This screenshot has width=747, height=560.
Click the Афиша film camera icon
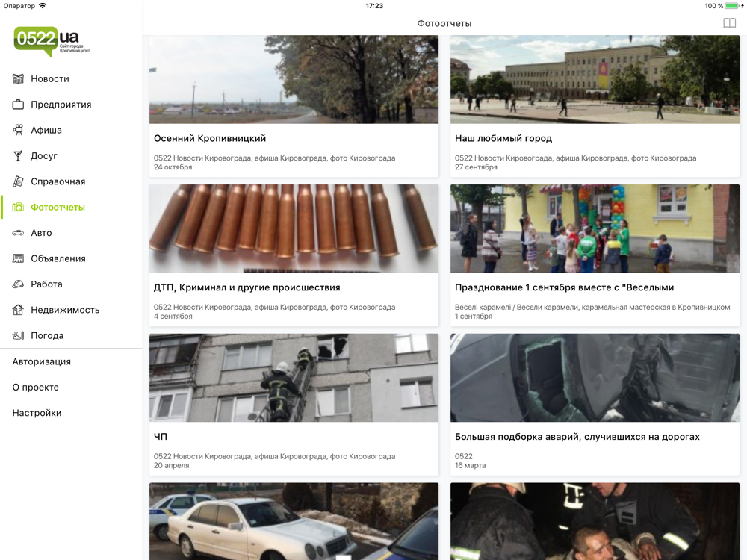tap(18, 131)
